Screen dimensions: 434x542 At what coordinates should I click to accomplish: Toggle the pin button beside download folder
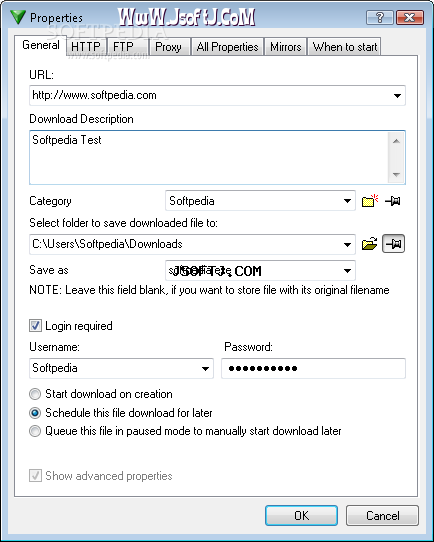393,244
